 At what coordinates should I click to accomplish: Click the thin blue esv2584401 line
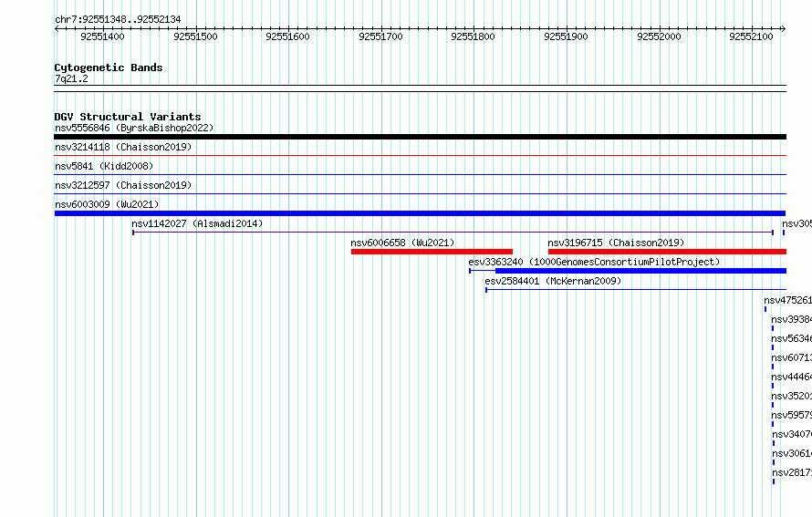pyautogui.click(x=636, y=290)
